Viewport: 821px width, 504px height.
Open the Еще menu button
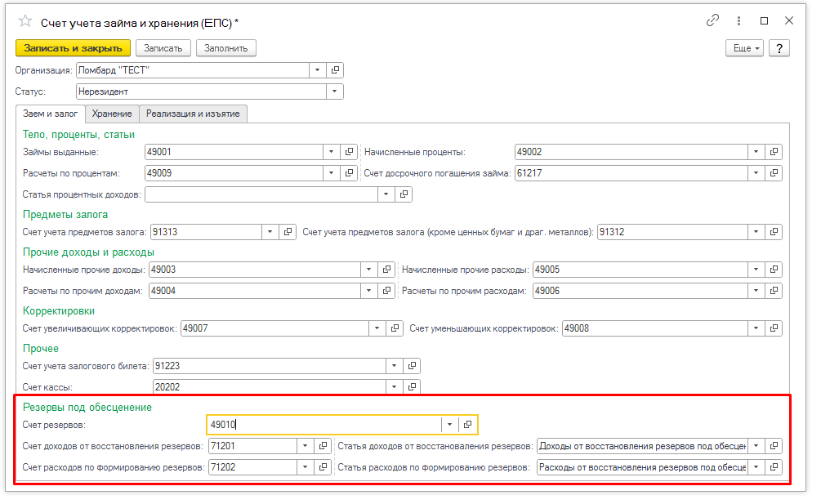click(x=744, y=48)
